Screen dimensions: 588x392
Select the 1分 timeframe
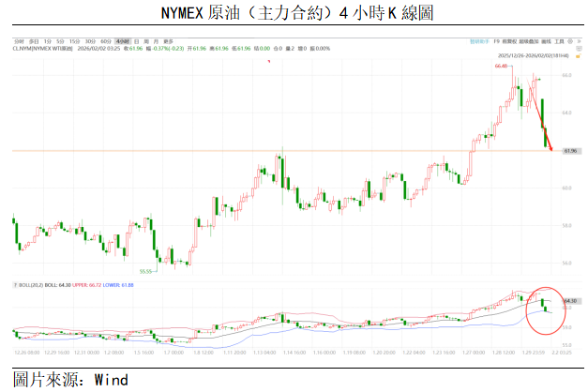click(x=48, y=41)
